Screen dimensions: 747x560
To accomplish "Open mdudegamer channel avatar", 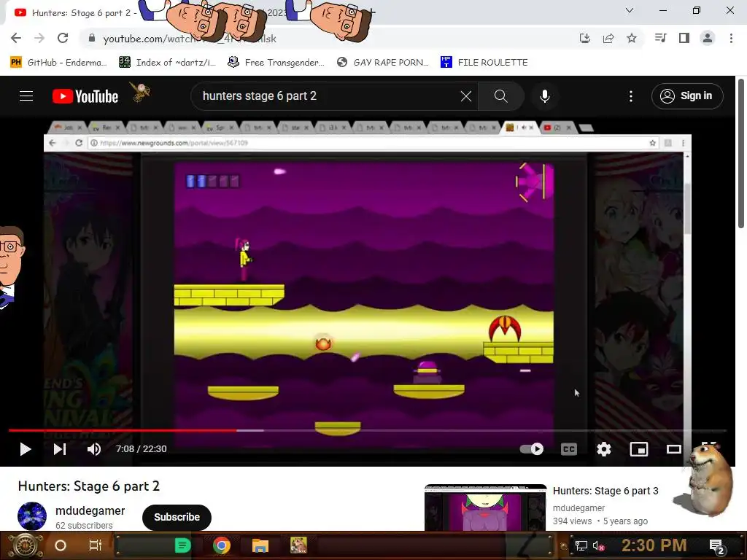I will 32,516.
